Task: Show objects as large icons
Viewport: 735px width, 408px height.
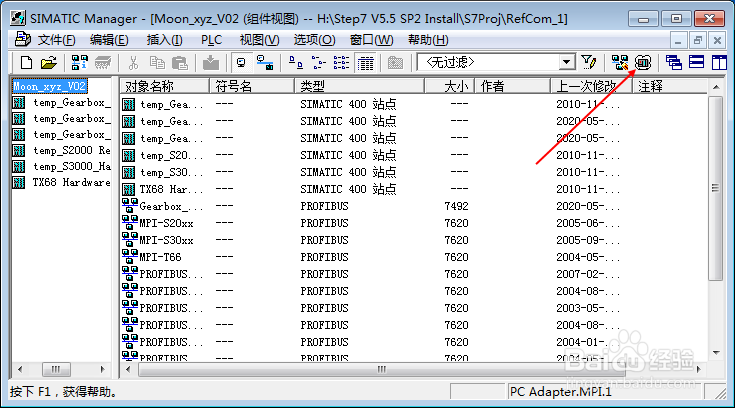Action: coord(295,62)
